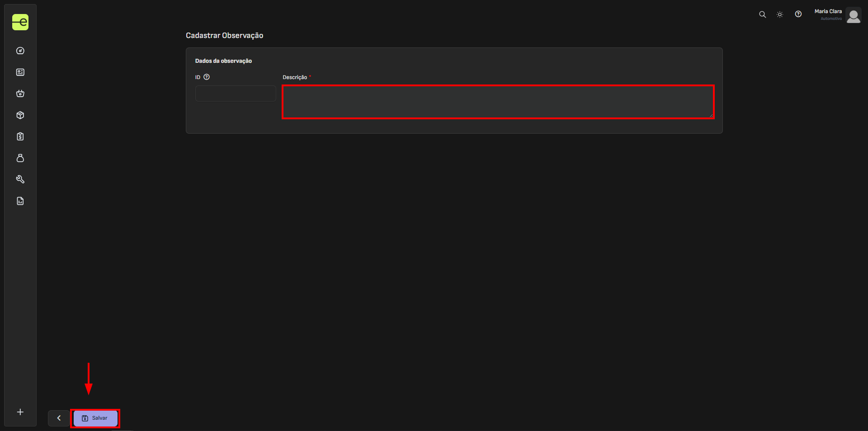This screenshot has width=868, height=431.
Task: Click the Salvar button
Action: 95,418
